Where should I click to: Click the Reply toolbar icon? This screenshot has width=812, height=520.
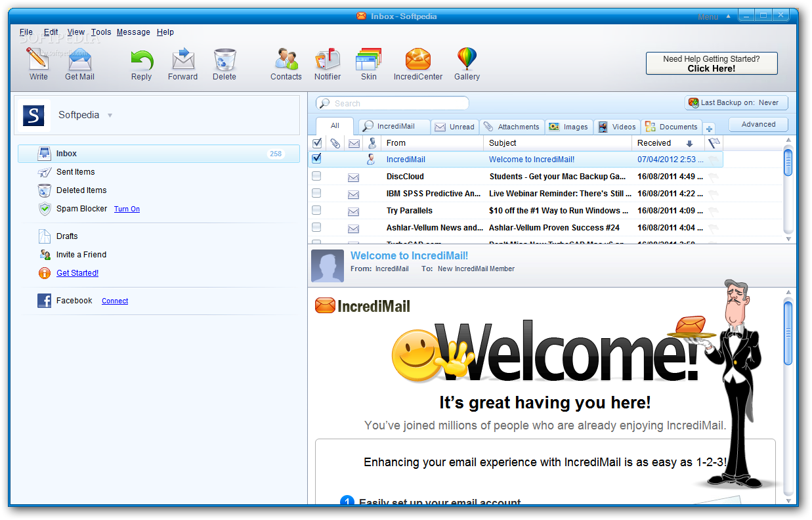pos(142,59)
